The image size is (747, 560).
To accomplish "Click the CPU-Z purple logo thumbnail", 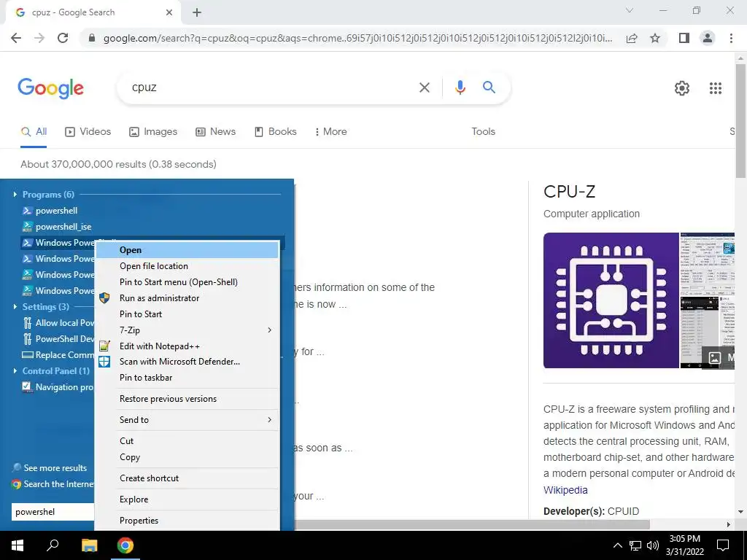I will 611,300.
